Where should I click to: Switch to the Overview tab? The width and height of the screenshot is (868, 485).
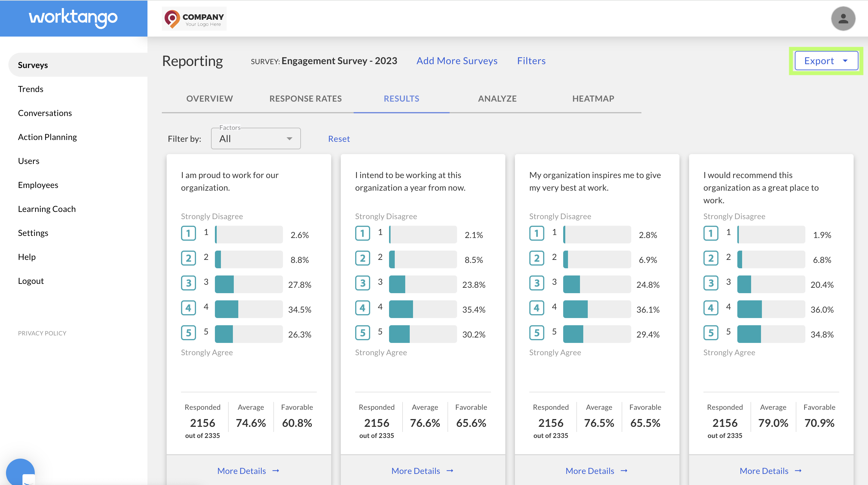click(210, 98)
